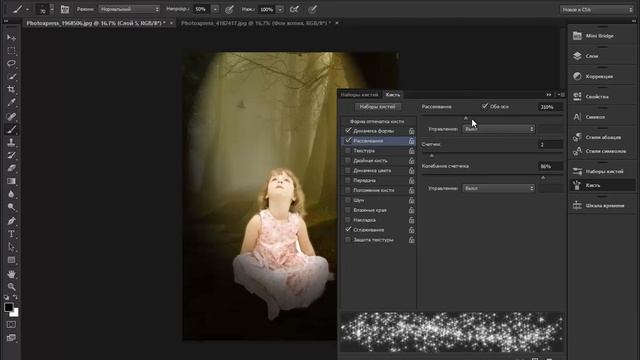640x360 pixels.
Task: Select the Zoom tool
Action: tap(11, 287)
